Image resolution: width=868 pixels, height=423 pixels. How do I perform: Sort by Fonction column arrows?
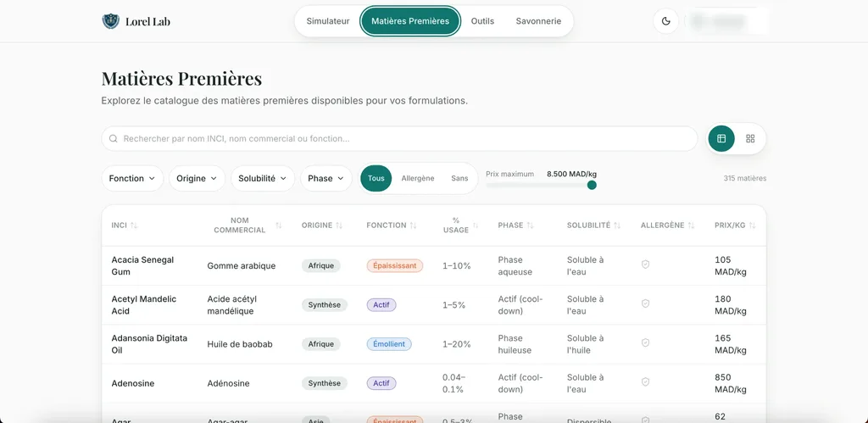click(413, 225)
